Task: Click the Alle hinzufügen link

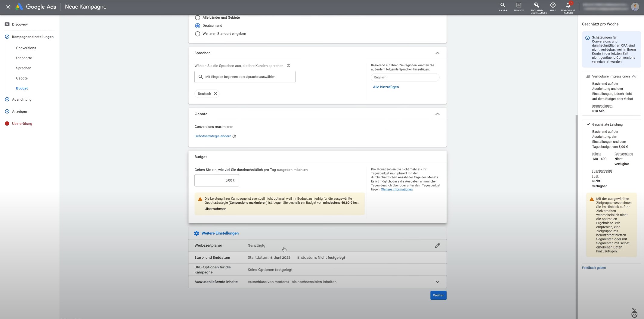Action: 386,87
